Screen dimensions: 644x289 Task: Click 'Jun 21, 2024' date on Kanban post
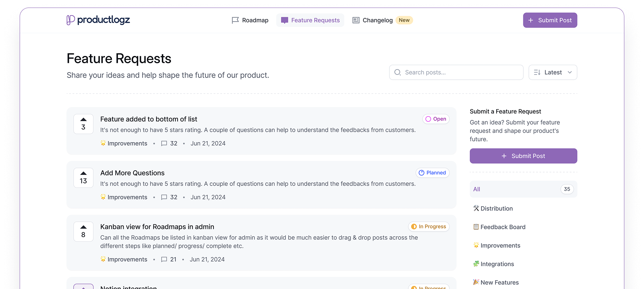tap(207, 259)
